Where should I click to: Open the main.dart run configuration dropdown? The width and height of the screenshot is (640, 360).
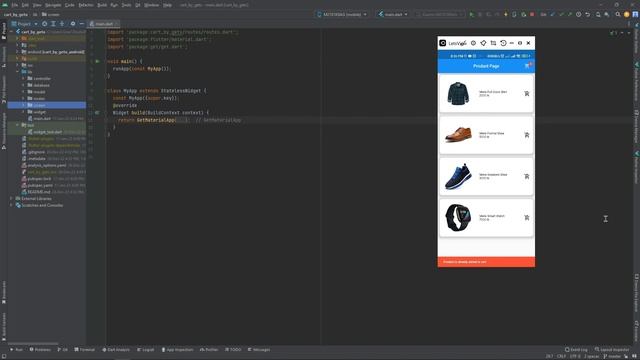point(393,14)
